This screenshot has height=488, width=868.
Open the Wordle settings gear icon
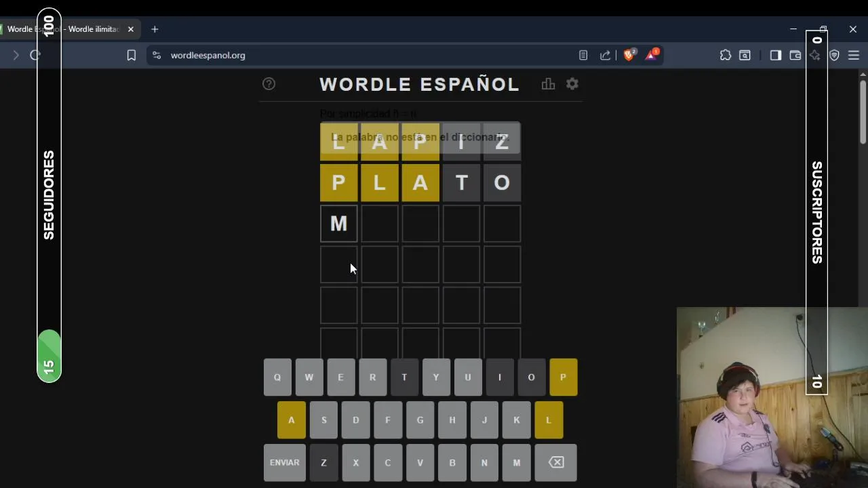tap(572, 84)
